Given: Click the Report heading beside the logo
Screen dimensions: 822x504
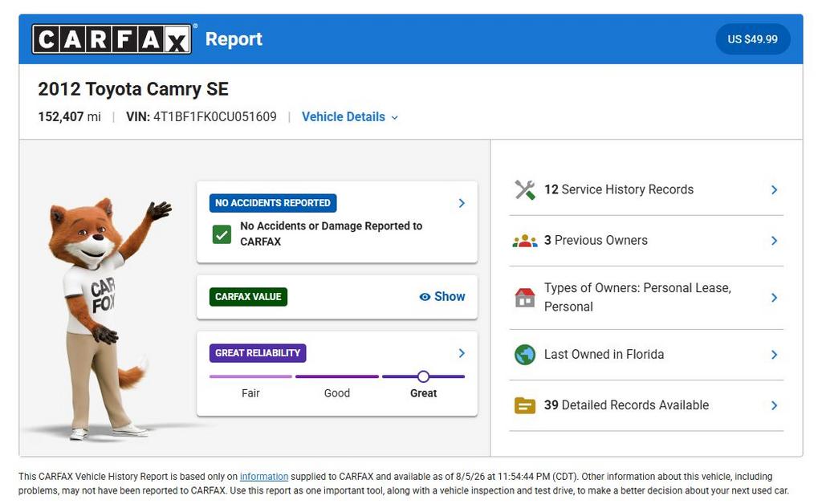Looking at the screenshot, I should [x=234, y=39].
